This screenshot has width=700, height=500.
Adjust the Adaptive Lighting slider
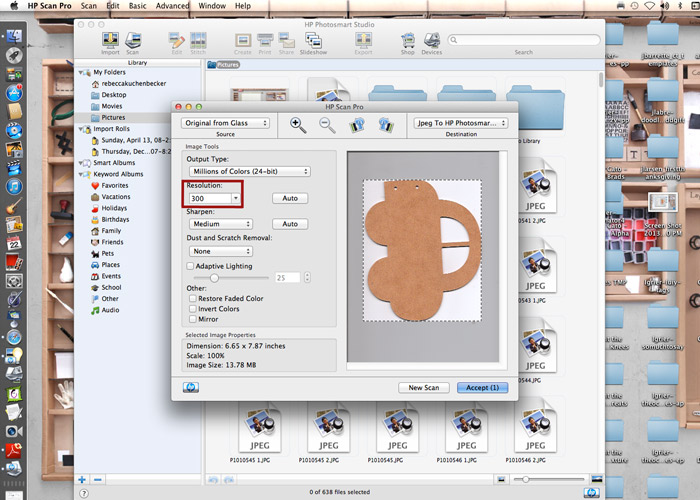click(x=214, y=278)
